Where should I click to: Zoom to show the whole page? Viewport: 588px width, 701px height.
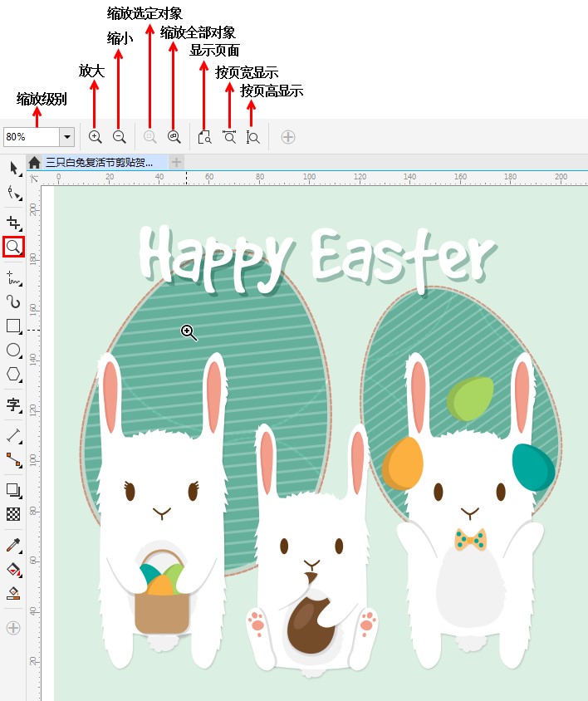tap(204, 137)
